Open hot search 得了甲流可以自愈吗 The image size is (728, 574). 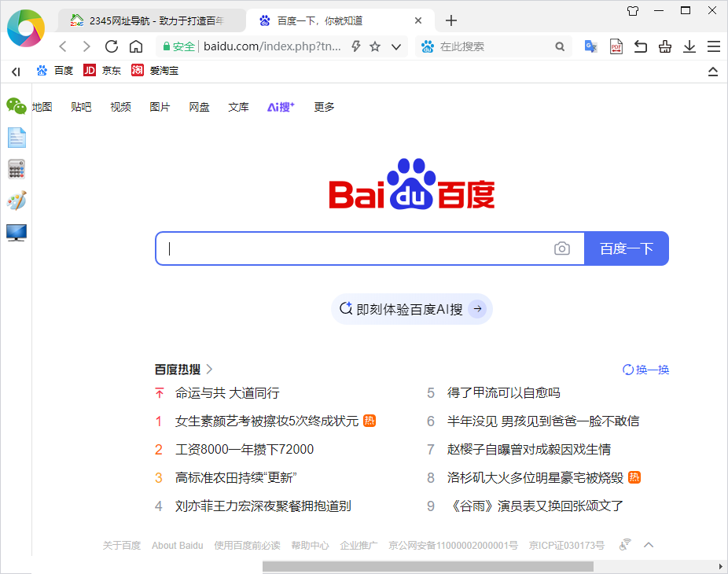pyautogui.click(x=503, y=393)
